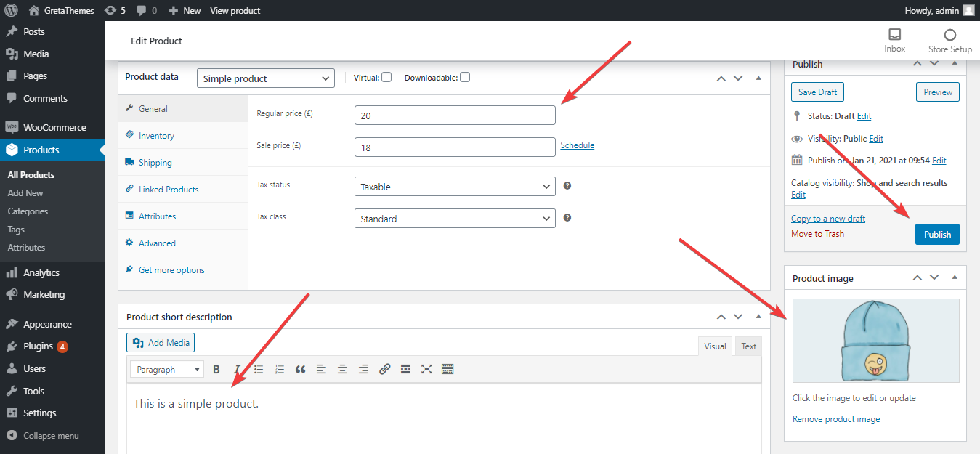The width and height of the screenshot is (980, 454).
Task: Toggle the Product data panel collapse triangle
Action: click(758, 78)
